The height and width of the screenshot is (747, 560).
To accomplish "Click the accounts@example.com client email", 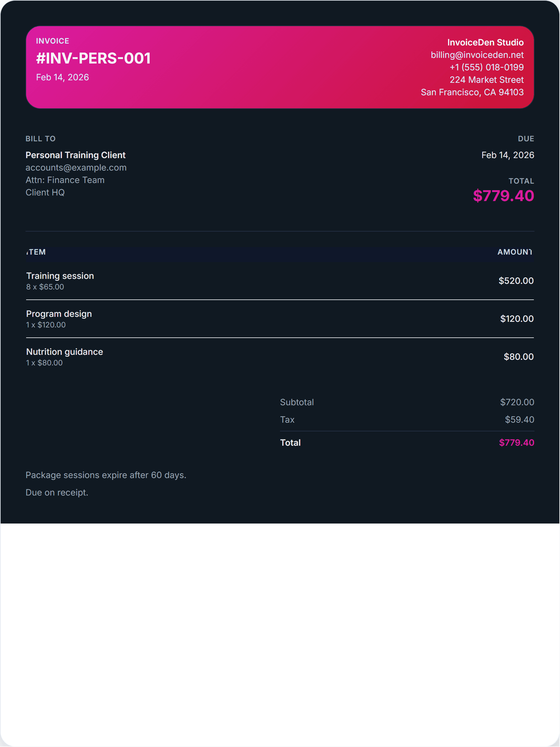I will [x=76, y=167].
